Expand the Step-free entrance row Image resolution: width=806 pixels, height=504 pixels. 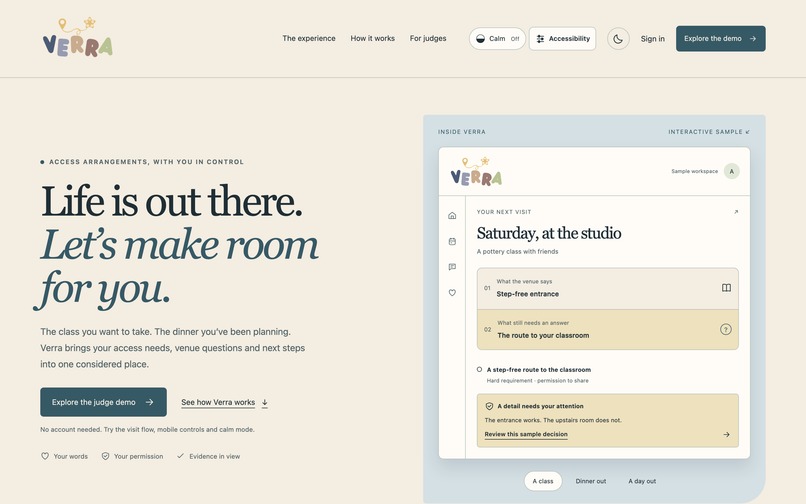(x=608, y=289)
